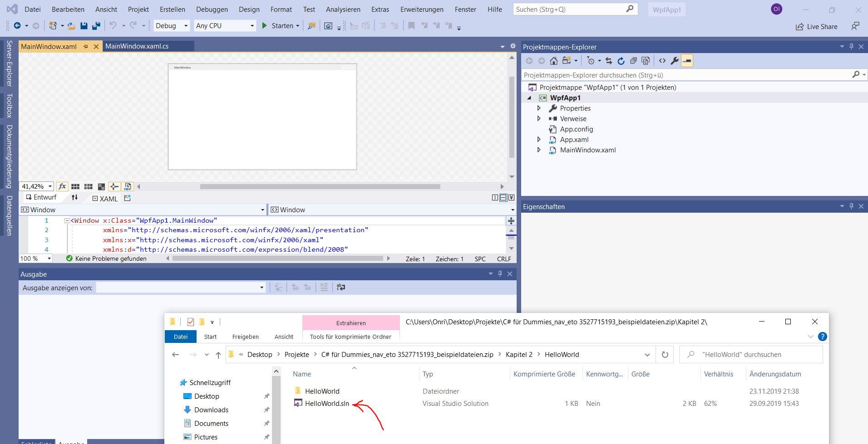Image resolution: width=868 pixels, height=444 pixels.
Task: Open the Toolbox side panel
Action: coord(9,106)
